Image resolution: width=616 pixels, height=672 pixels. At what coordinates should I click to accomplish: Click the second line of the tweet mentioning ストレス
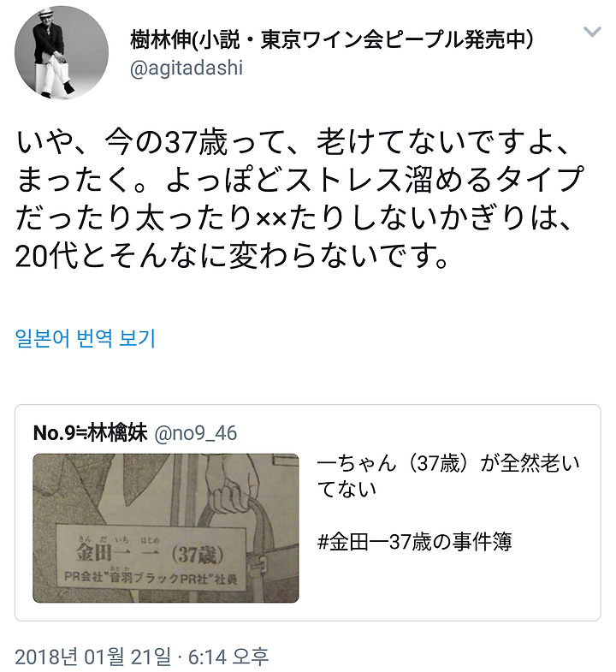[299, 181]
